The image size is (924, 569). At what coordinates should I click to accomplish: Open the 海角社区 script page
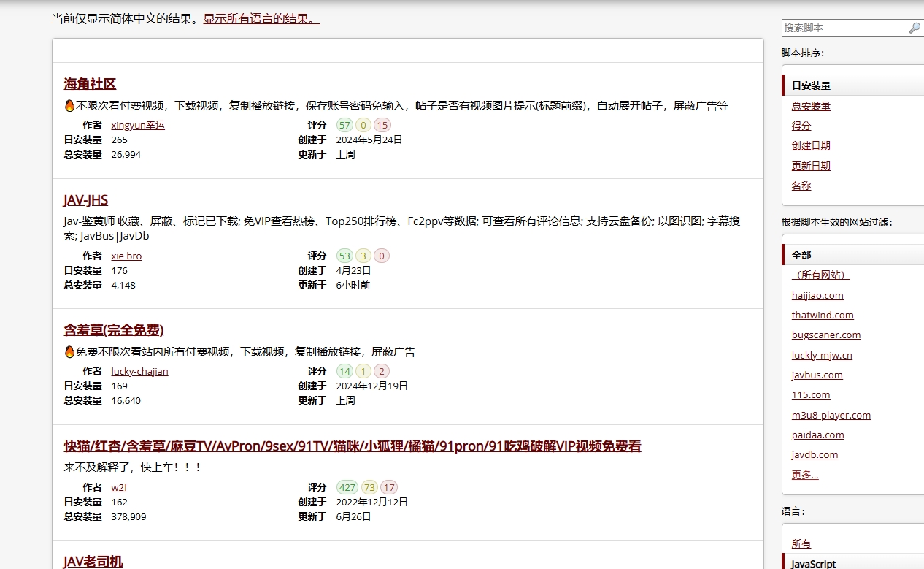[90, 84]
